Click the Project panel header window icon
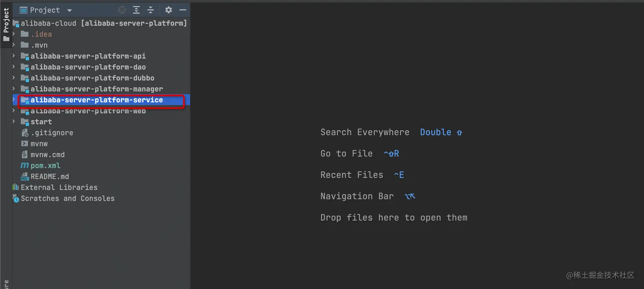The height and width of the screenshot is (289, 644). 23,10
